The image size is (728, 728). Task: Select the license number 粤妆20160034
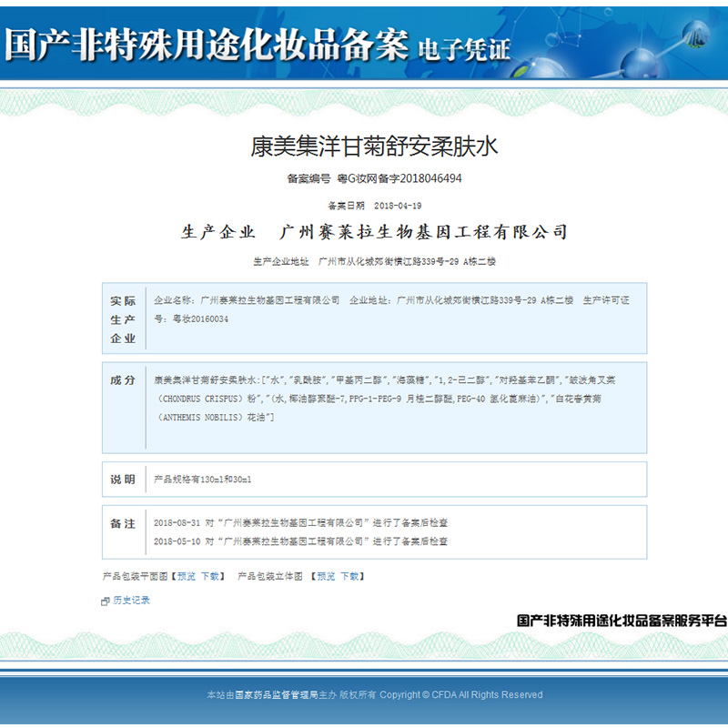(x=200, y=319)
